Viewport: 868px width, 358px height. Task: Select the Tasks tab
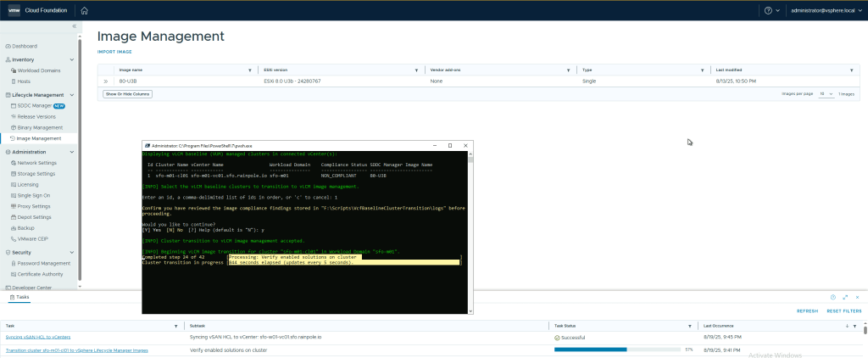tap(19, 298)
